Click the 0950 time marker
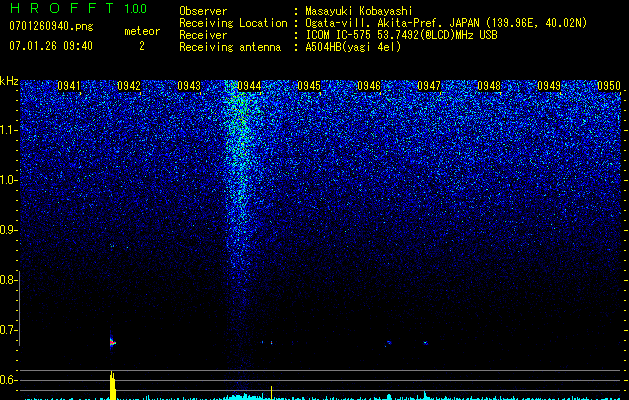The image size is (629, 400). [609, 86]
